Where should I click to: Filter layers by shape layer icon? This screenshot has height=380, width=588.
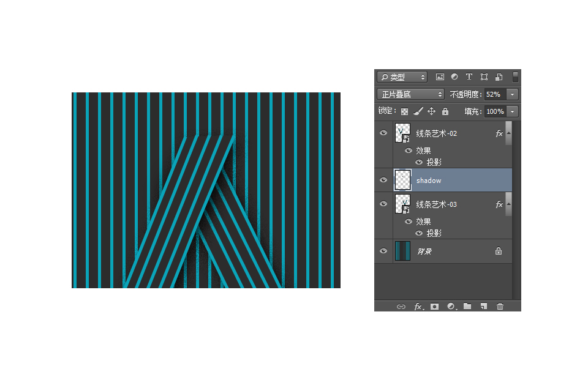pyautogui.click(x=484, y=77)
